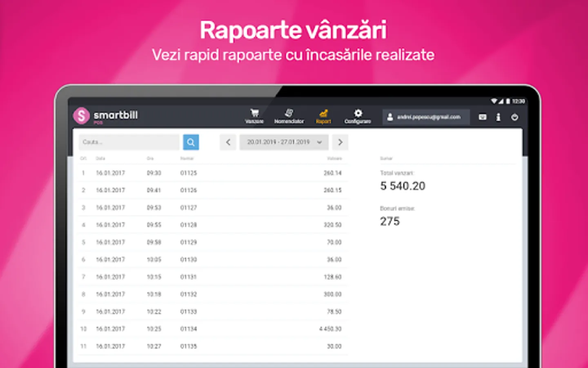Open the Configurare gear tab
The image size is (588, 368).
[x=358, y=116]
